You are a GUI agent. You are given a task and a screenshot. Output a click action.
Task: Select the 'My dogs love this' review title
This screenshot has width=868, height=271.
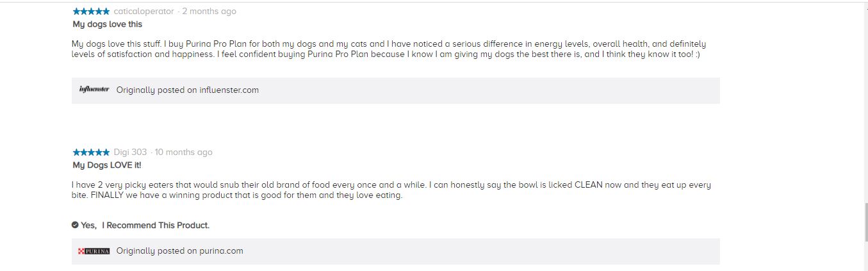[108, 24]
